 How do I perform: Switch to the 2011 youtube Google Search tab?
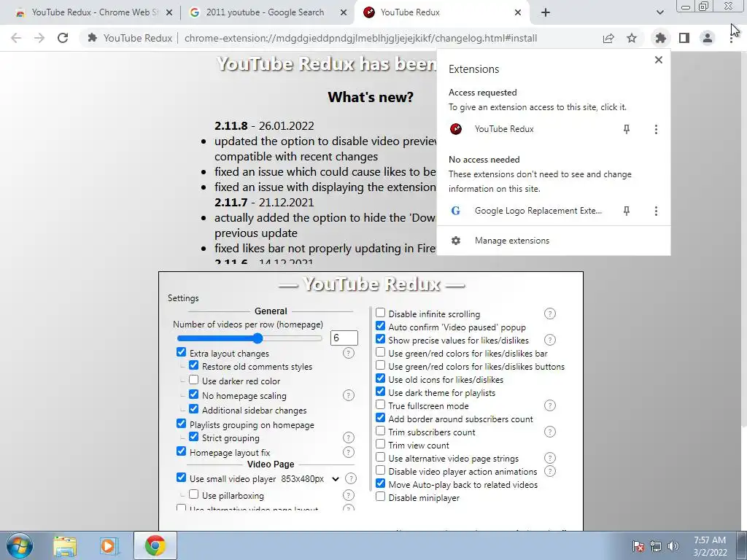265,12
